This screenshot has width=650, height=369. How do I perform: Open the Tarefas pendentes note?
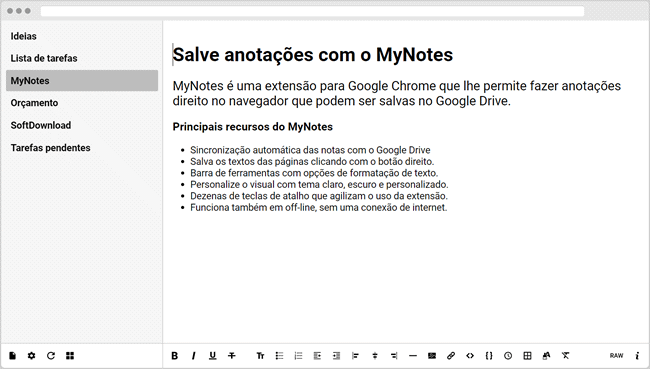(x=82, y=148)
